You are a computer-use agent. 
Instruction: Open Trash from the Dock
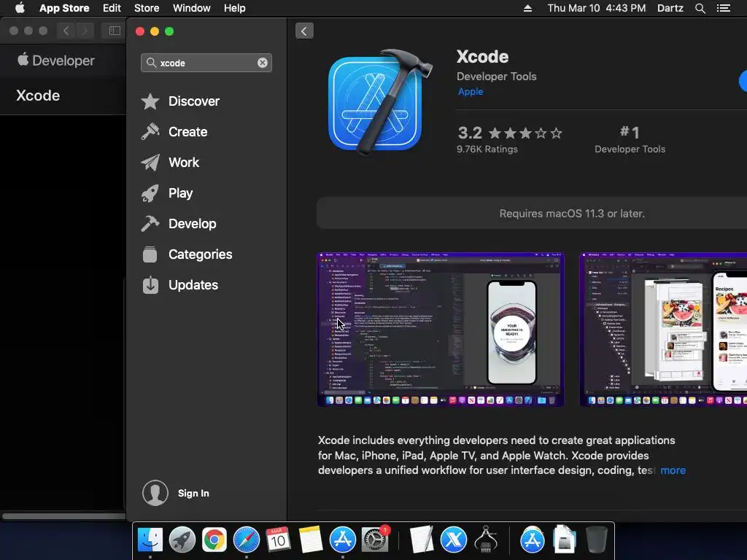[597, 540]
